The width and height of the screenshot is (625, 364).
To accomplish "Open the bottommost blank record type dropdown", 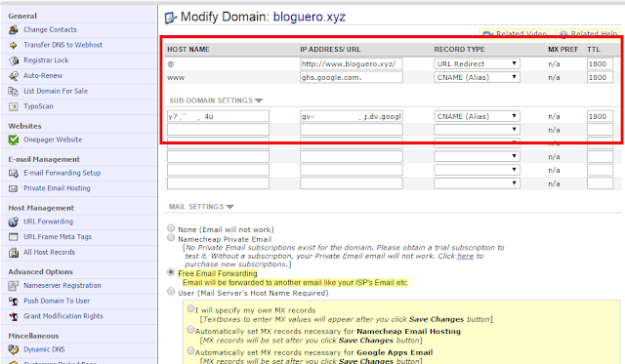I will [x=477, y=183].
